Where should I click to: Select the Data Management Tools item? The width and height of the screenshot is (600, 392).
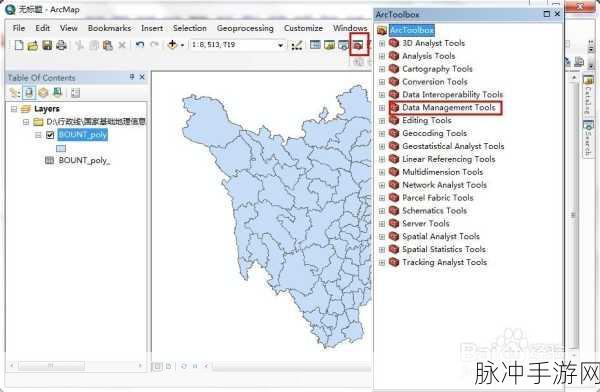(x=449, y=108)
